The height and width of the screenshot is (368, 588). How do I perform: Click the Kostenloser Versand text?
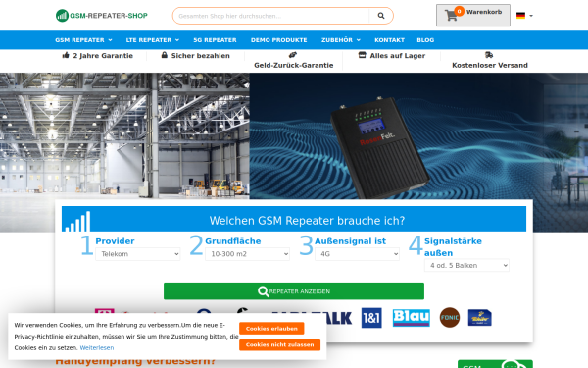(x=490, y=65)
